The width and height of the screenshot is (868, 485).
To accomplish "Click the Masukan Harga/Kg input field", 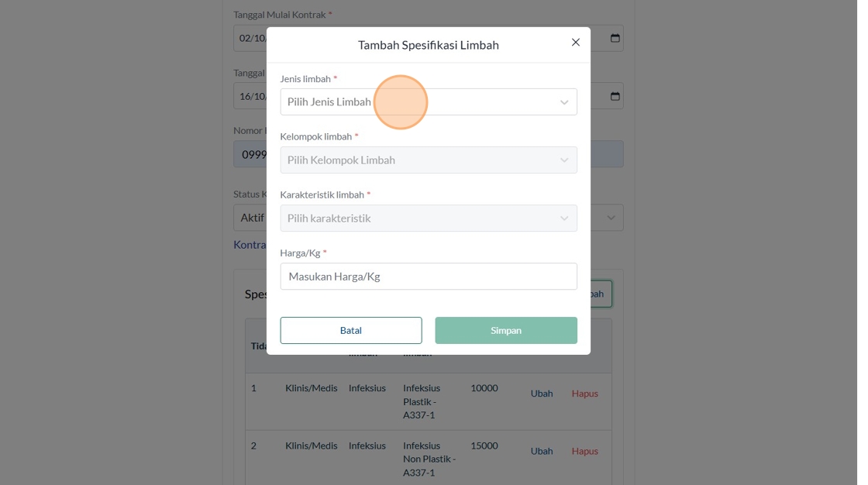I will tap(428, 277).
